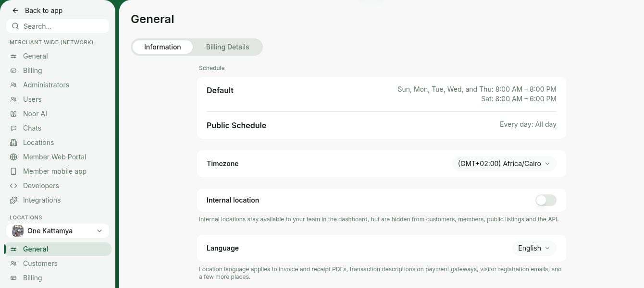Click the Every day: All day text
The height and width of the screenshot is (288, 644).
coord(528,124)
